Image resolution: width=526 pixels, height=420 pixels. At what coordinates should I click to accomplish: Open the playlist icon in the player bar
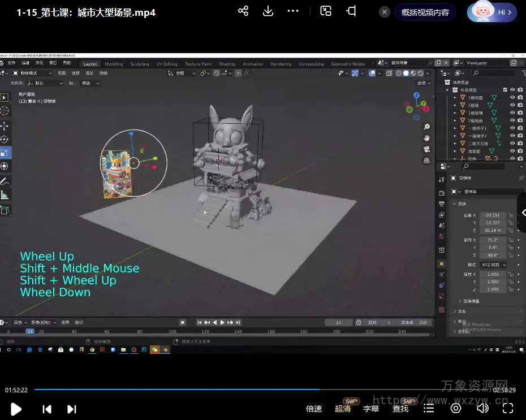click(x=429, y=408)
